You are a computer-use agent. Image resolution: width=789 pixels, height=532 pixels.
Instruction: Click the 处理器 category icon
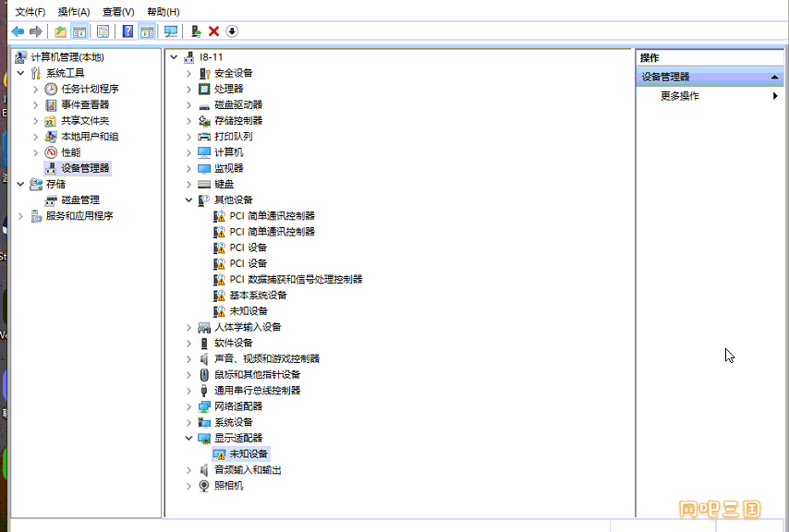click(x=204, y=90)
